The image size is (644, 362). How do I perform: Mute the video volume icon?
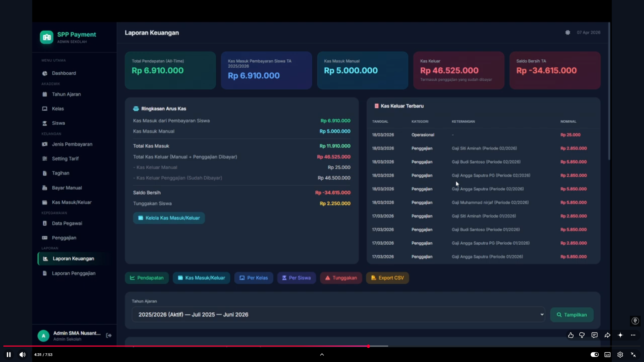click(x=22, y=355)
